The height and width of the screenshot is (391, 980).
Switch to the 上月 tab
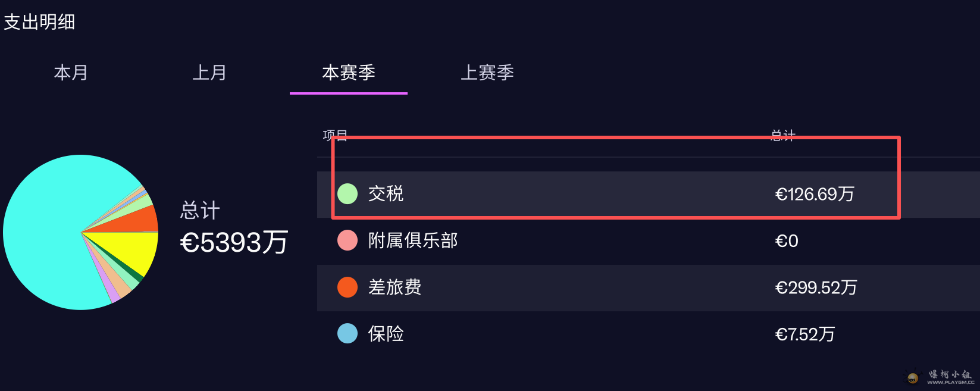pyautogui.click(x=209, y=73)
